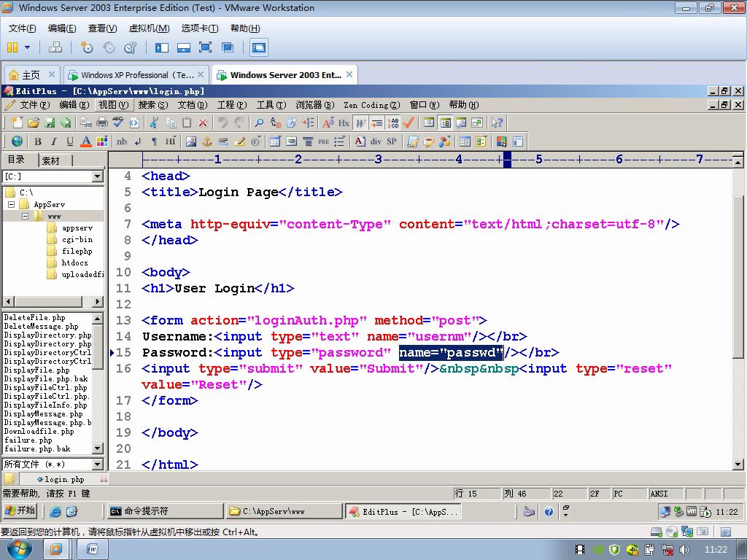Select htdocs folder in directory tree
The width and height of the screenshot is (747, 560).
[75, 262]
